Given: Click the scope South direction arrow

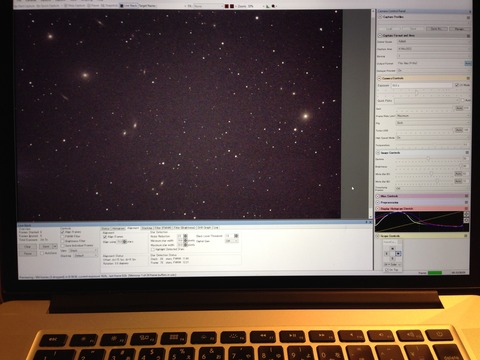Looking at the screenshot, I should [x=392, y=259].
